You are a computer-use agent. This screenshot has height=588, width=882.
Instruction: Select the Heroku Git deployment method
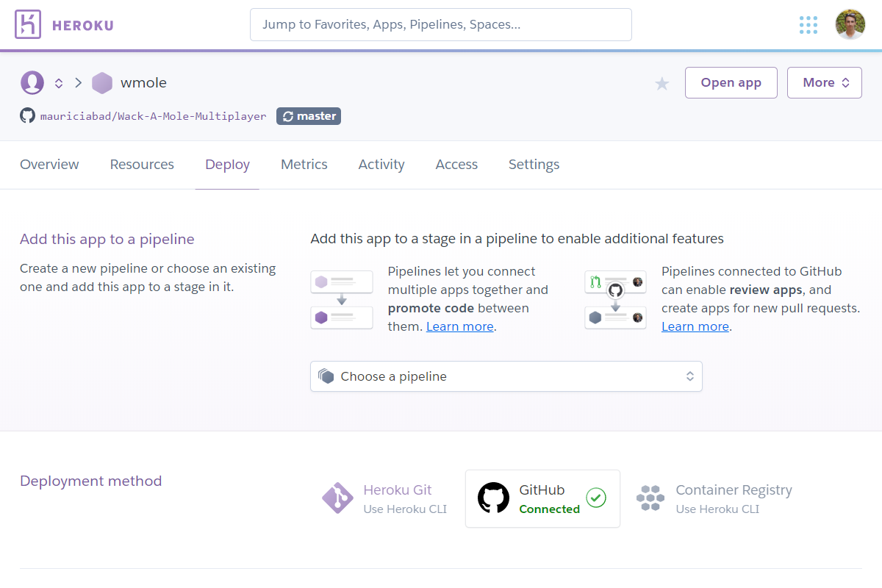pos(385,499)
